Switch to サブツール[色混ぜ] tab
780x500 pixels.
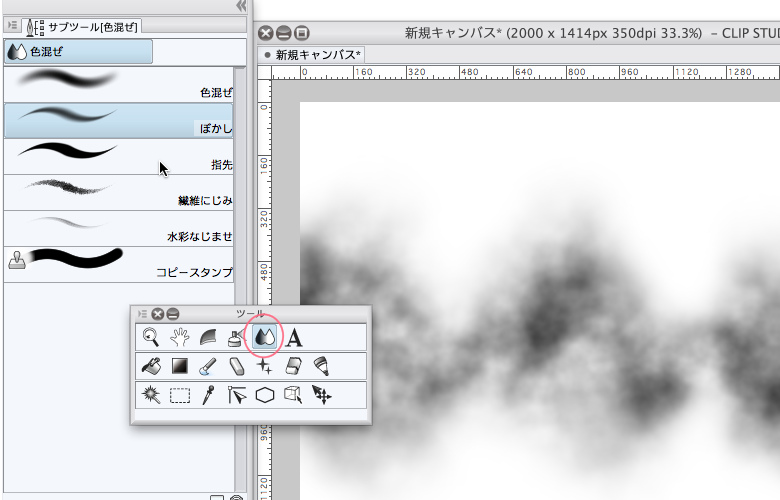[x=83, y=27]
